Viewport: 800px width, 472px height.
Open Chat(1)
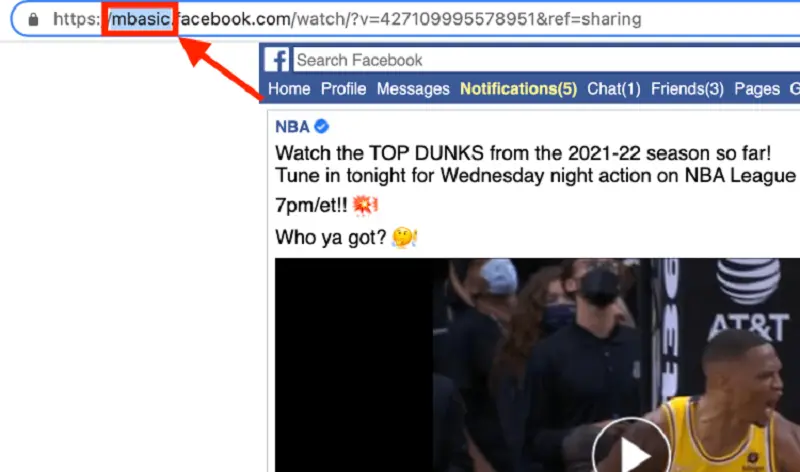click(614, 89)
